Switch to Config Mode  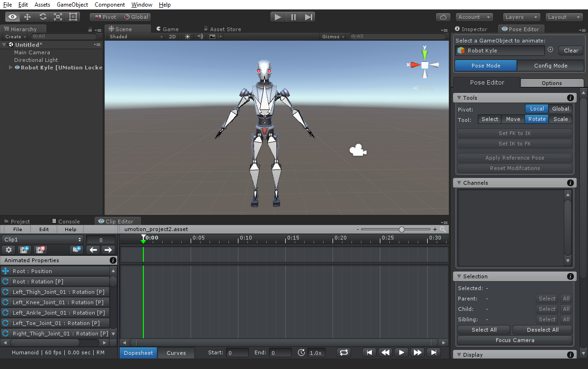coord(551,66)
